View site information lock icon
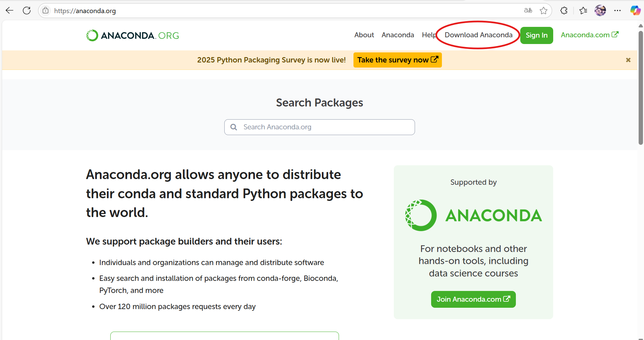644x340 pixels. [46, 10]
